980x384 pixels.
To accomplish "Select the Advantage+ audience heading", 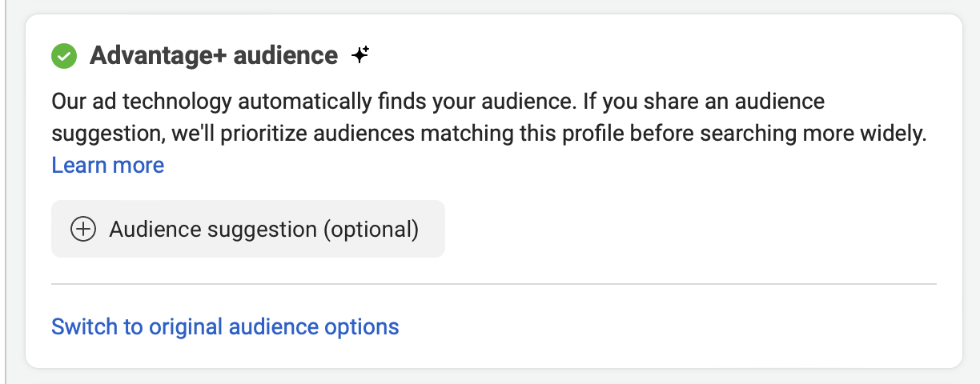I will [x=214, y=56].
